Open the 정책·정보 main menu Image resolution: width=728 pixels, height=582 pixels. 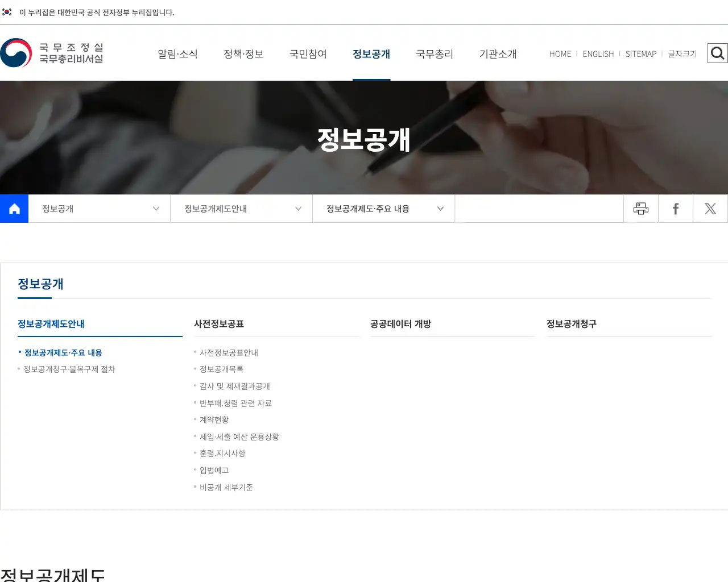pyautogui.click(x=243, y=54)
